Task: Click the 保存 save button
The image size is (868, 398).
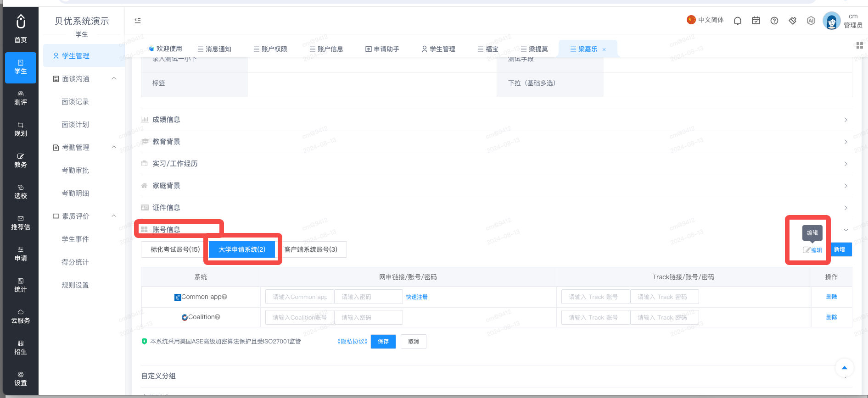Action: [x=383, y=342]
